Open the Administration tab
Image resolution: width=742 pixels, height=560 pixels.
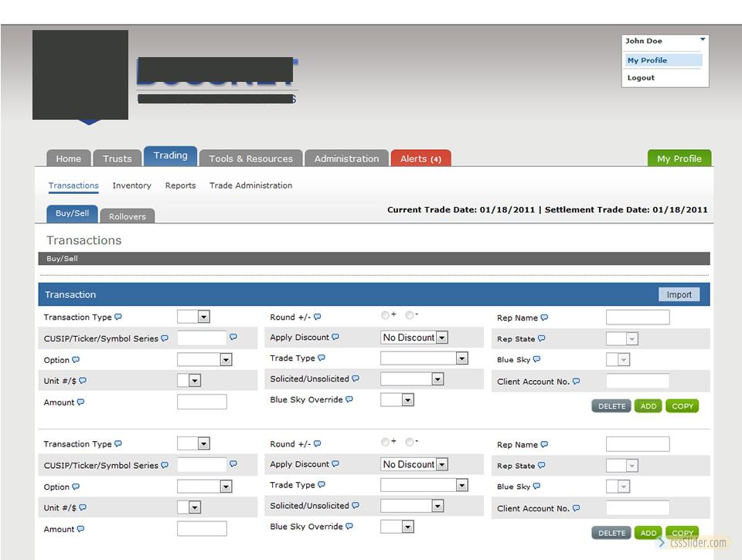[x=346, y=158]
